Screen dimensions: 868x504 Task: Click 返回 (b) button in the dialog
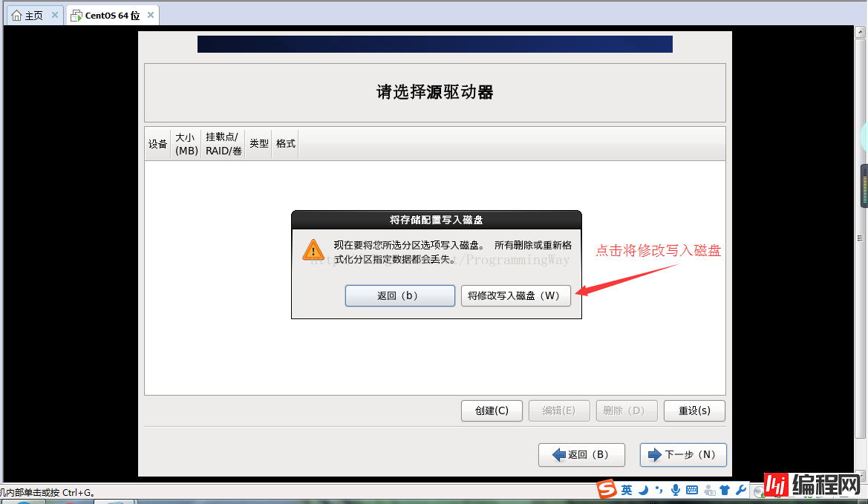[x=399, y=295]
